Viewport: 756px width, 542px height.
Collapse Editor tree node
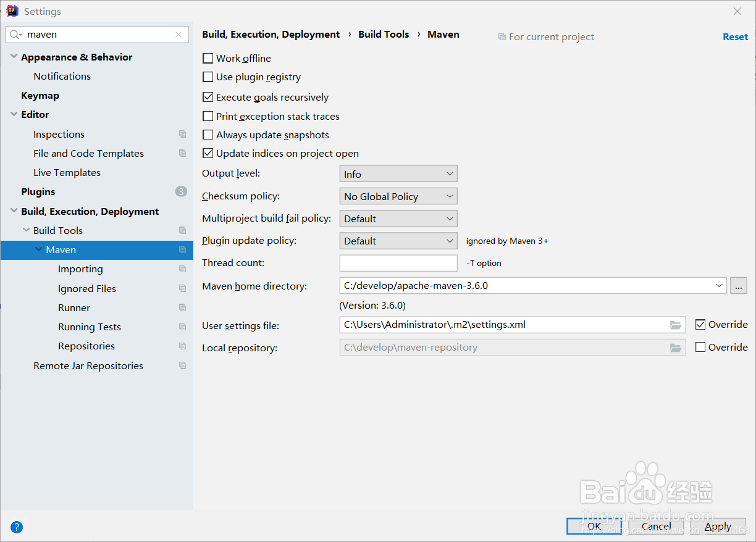tap(14, 114)
